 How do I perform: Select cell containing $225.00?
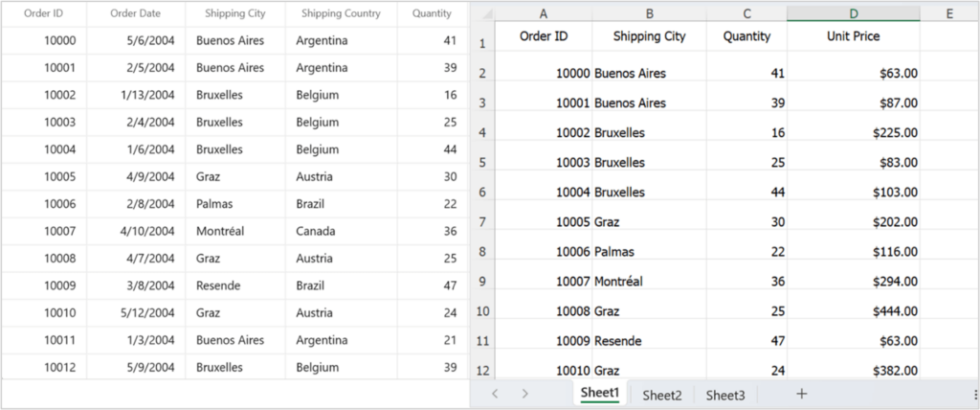tap(854, 132)
